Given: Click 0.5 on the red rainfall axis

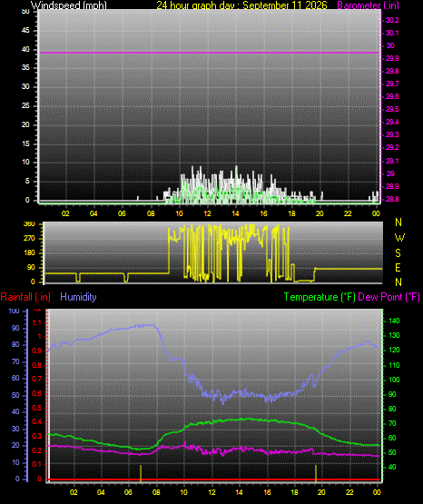Looking at the screenshot, I should [37, 408].
